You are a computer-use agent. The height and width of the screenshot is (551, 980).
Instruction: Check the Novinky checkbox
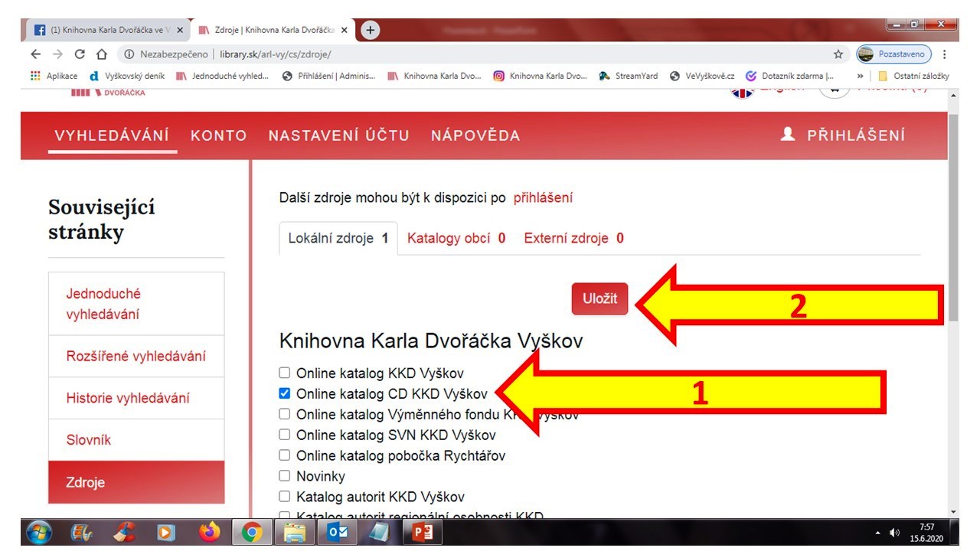[285, 476]
